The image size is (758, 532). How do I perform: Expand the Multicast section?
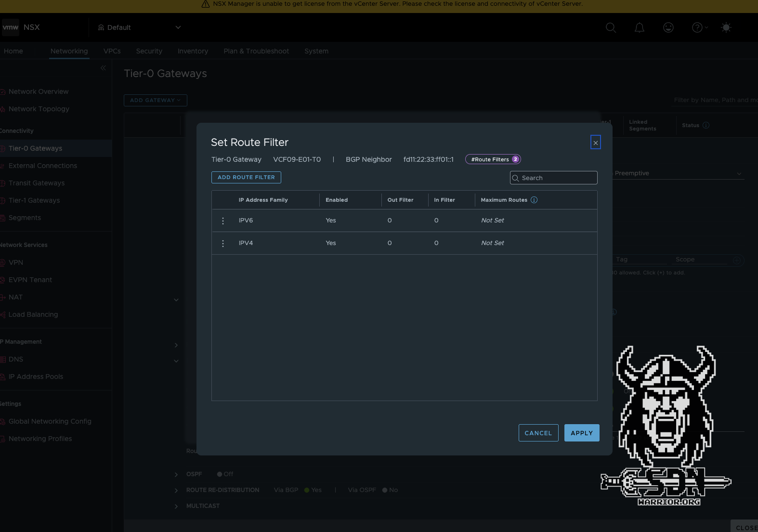[176, 506]
